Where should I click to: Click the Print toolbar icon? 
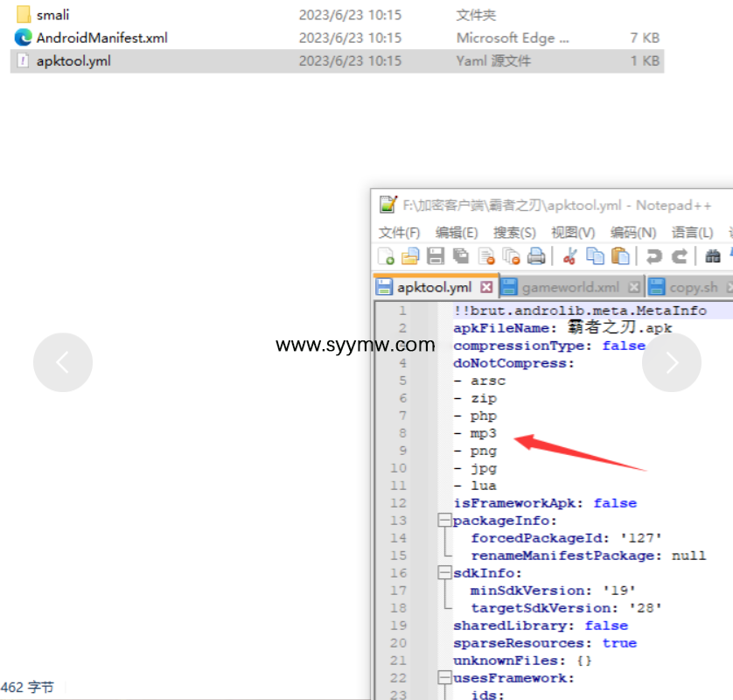(536, 256)
